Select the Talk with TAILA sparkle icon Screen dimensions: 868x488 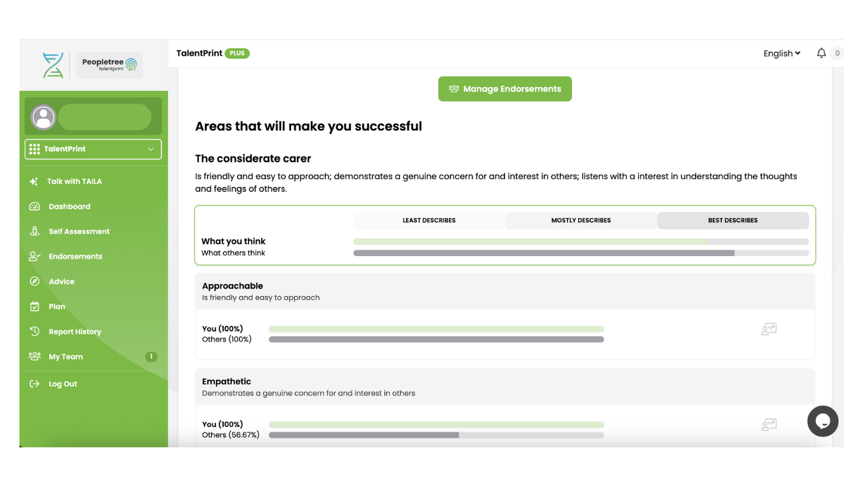(34, 181)
